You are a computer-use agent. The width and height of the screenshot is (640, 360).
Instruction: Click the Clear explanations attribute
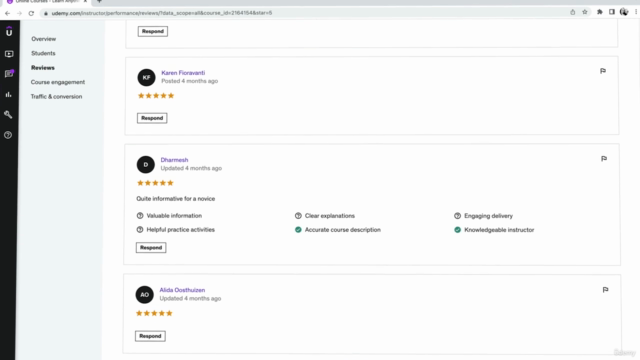click(325, 216)
